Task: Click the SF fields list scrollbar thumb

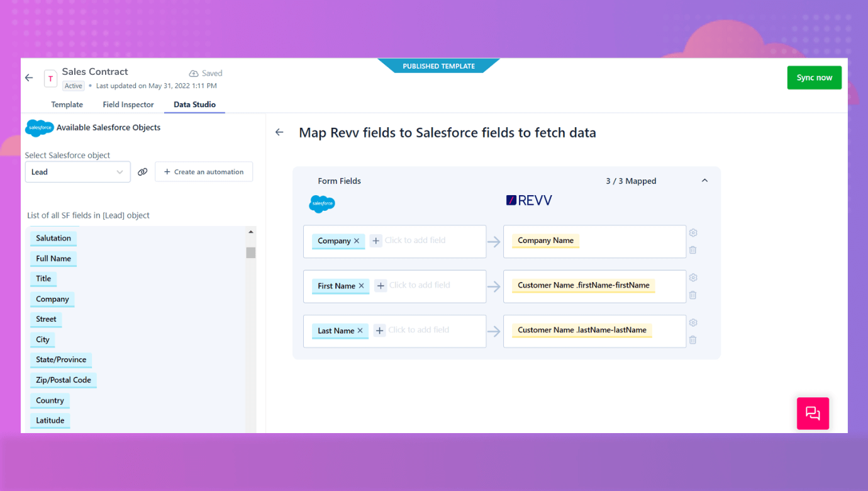Action: [x=251, y=252]
